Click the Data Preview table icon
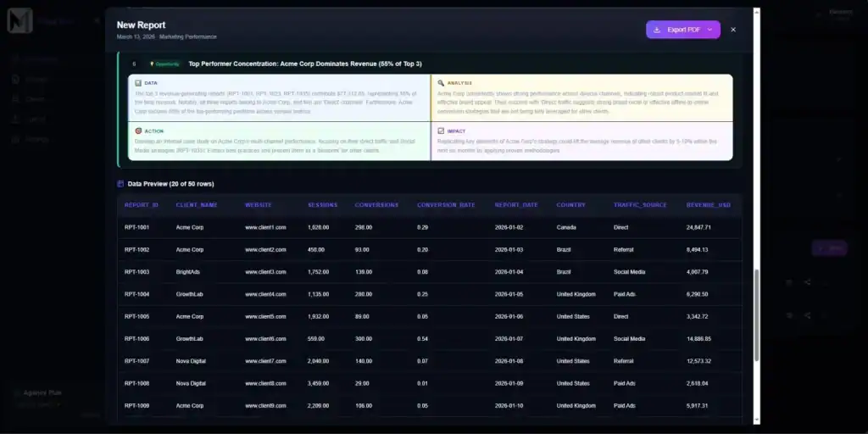 click(x=120, y=184)
